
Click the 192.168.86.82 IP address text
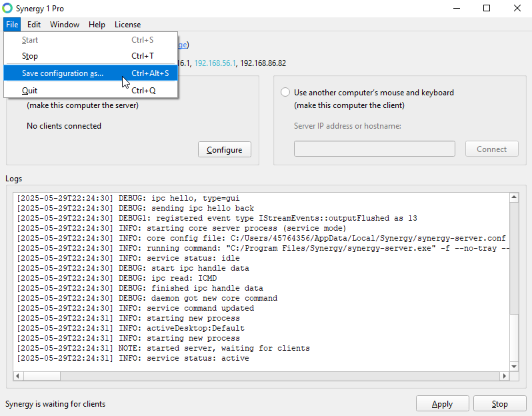(263, 63)
